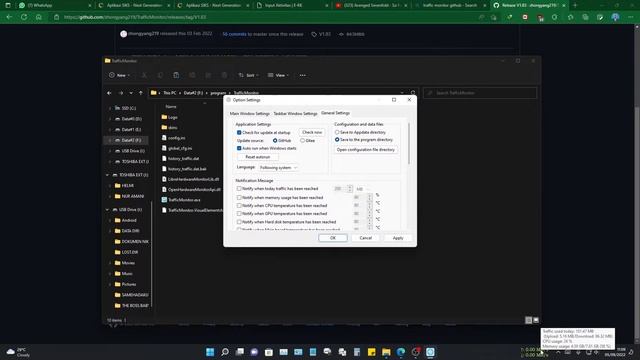Image resolution: width=640 pixels, height=360 pixels.
Task: Expand the HELMI folder in navigation pane
Action: pyautogui.click(x=110, y=185)
